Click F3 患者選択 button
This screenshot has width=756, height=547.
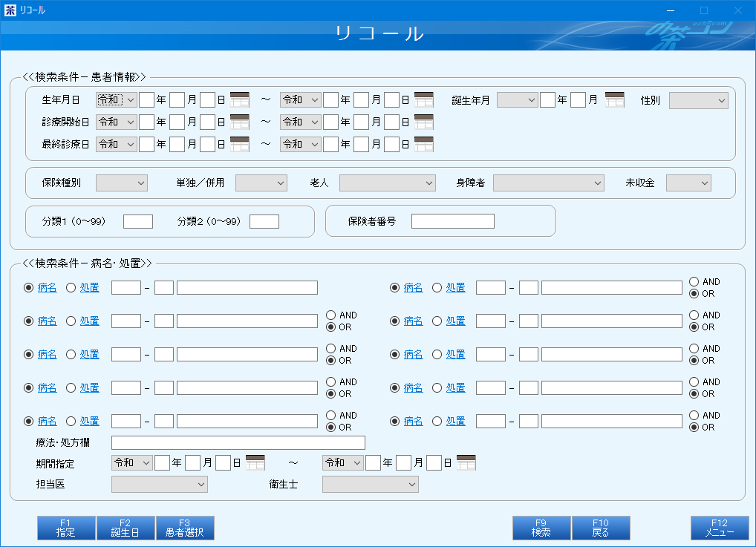[x=185, y=528]
